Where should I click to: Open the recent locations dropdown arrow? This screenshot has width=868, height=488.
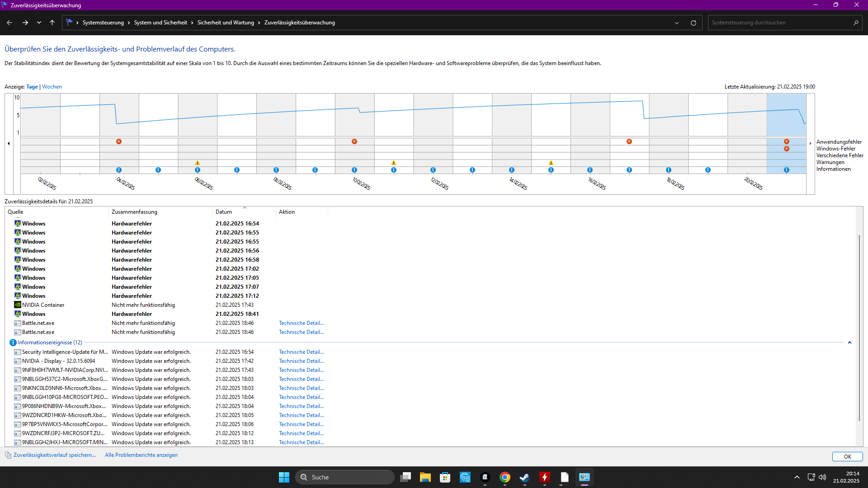[39, 23]
